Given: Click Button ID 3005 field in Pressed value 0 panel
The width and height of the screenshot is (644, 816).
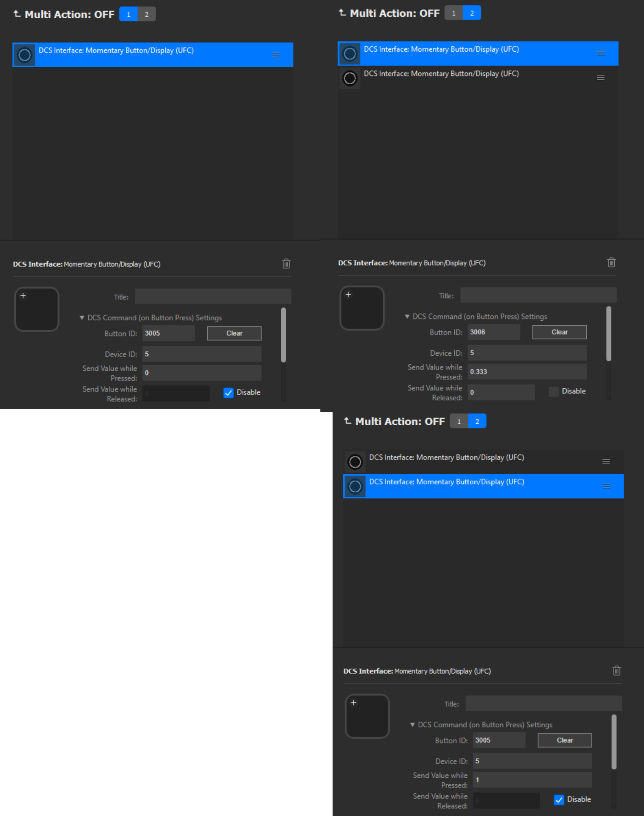Looking at the screenshot, I should point(169,333).
